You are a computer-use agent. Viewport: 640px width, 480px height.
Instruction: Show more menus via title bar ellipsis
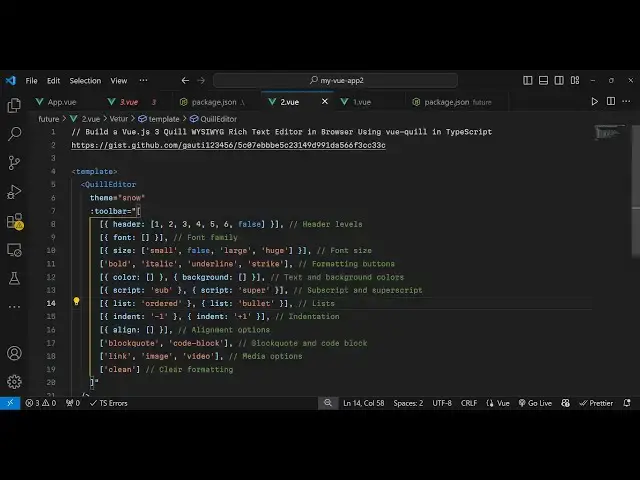click(x=143, y=80)
